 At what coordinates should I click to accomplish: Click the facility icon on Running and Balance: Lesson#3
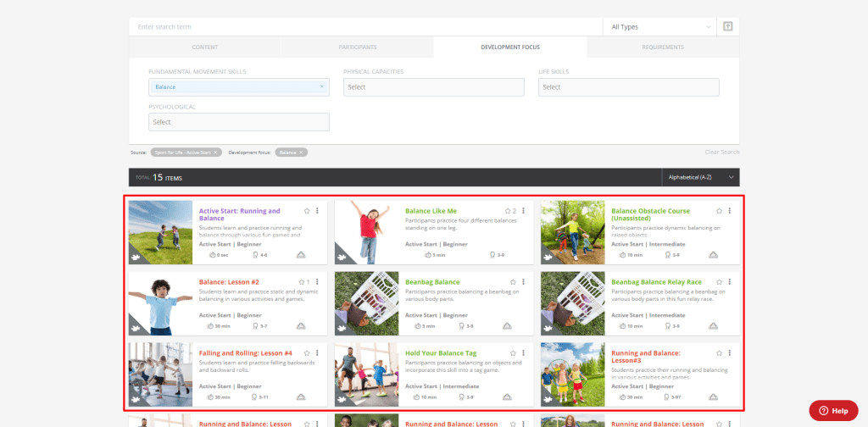point(714,397)
